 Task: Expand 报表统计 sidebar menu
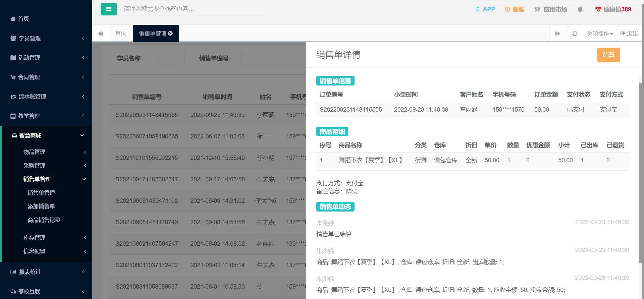point(46,272)
